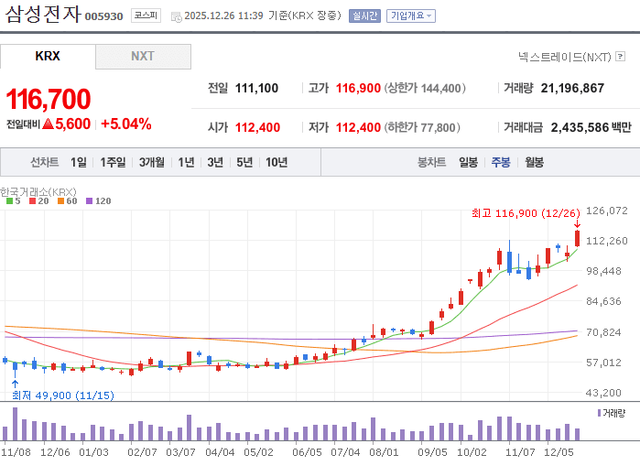Click the 실시간 real-time badge
The height and width of the screenshot is (476, 640).
(364, 17)
